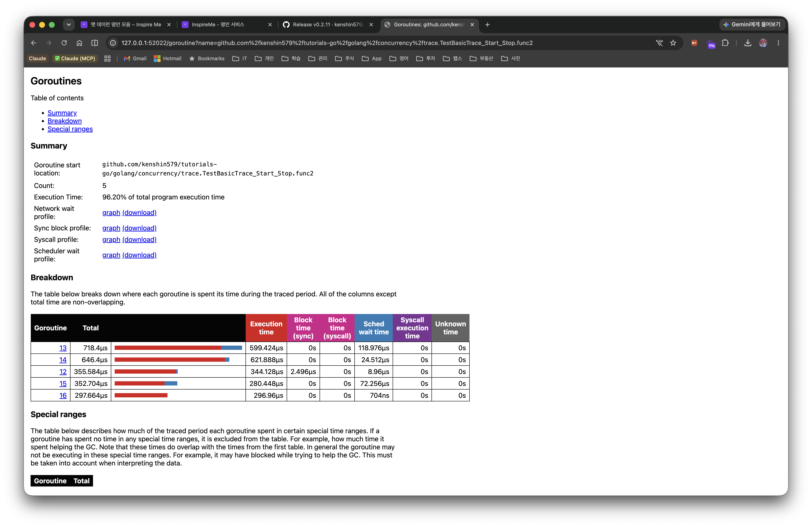
Task: Open the 사진 bookmarks folder
Action: pos(511,59)
